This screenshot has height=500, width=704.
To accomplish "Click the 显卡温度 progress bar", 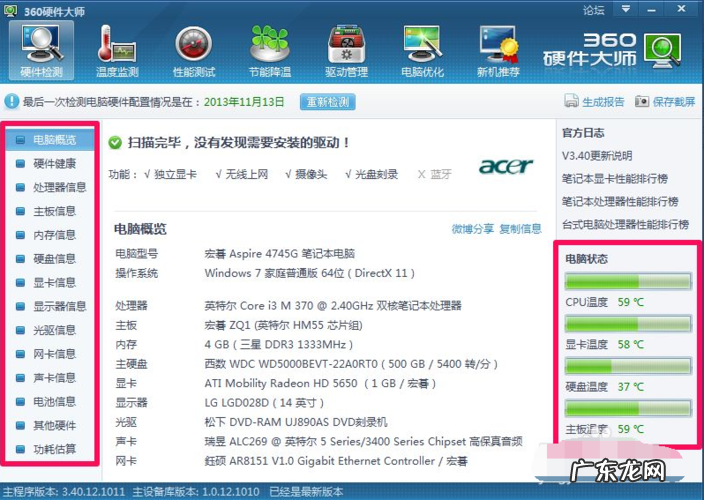I will (628, 324).
